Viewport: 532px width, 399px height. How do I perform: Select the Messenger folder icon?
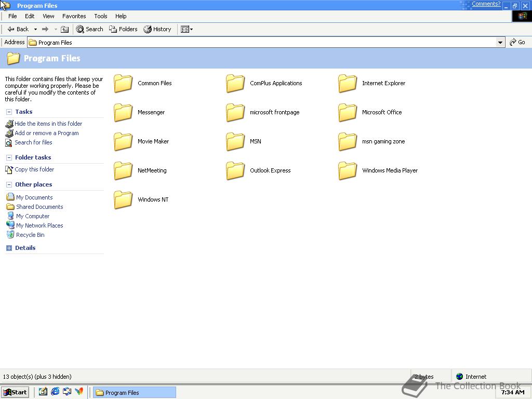click(x=123, y=113)
